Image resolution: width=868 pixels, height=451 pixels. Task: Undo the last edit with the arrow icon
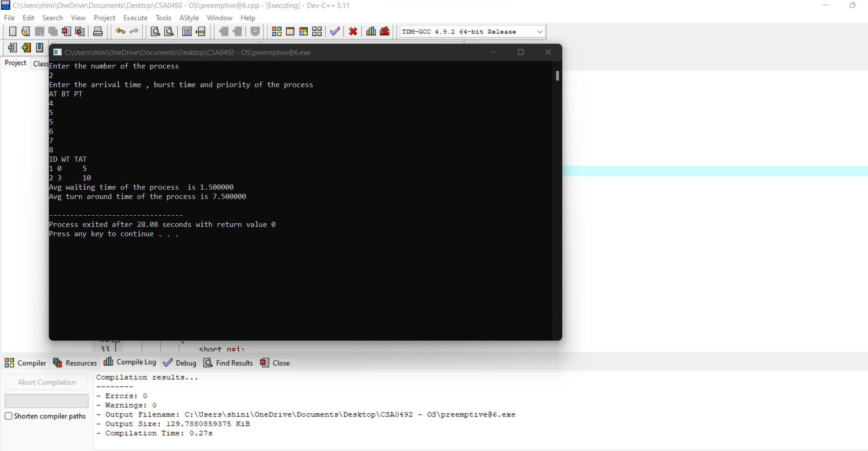pyautogui.click(x=120, y=31)
